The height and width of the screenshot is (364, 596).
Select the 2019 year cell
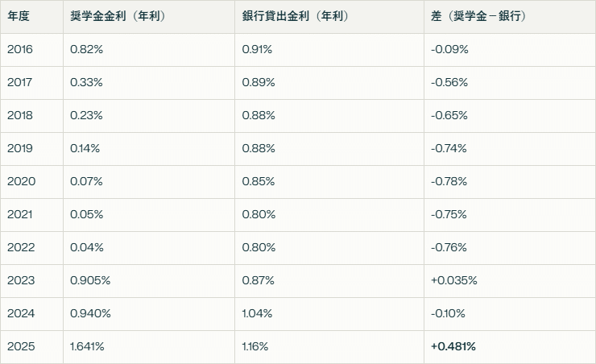(20, 149)
